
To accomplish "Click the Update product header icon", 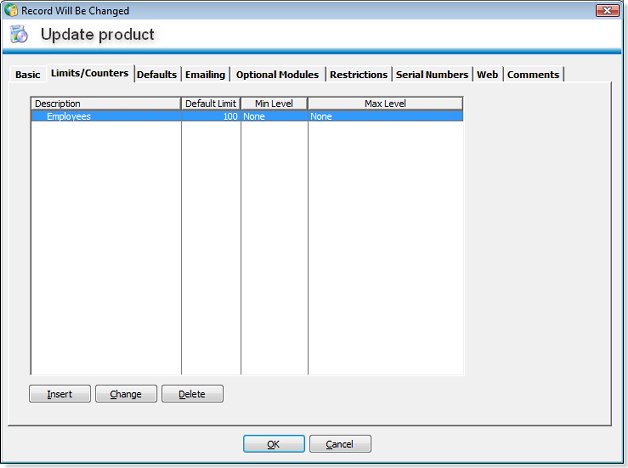I will [19, 35].
